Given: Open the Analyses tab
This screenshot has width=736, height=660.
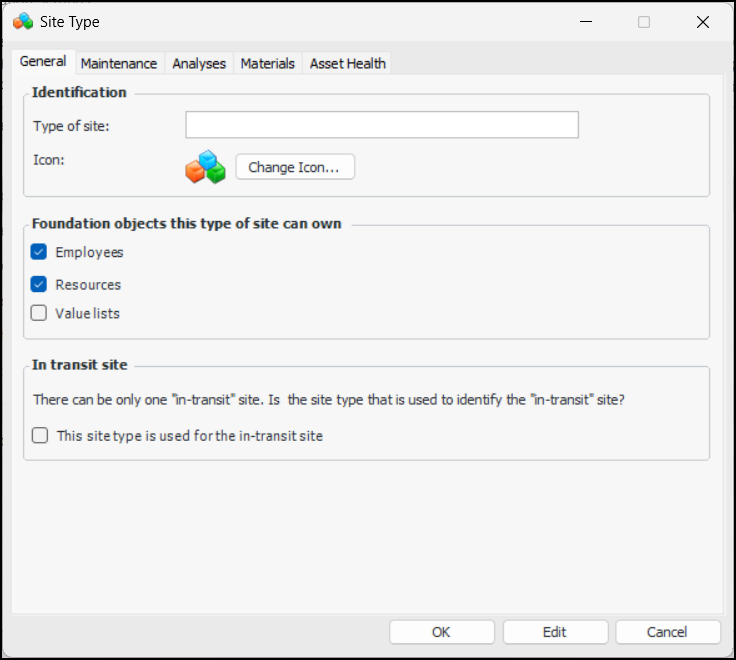Looking at the screenshot, I should click(199, 63).
